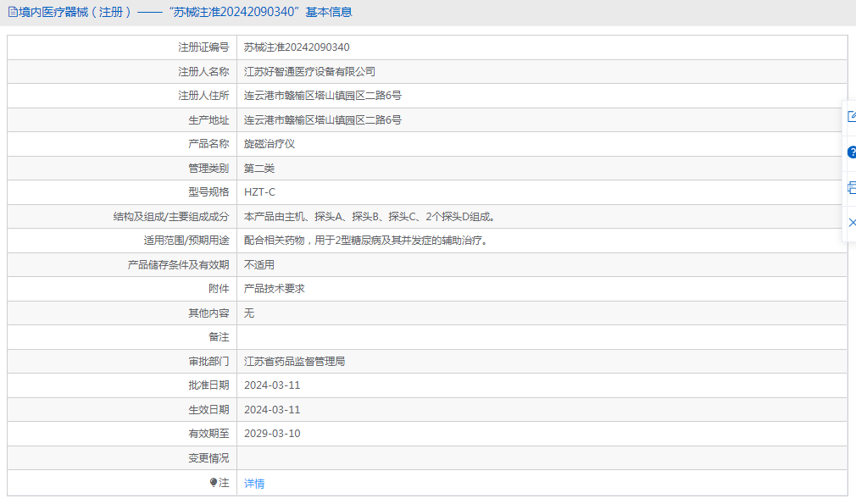Click the 适用范围/预期用途 label
Viewport: 856px width, 504px height.
click(186, 241)
